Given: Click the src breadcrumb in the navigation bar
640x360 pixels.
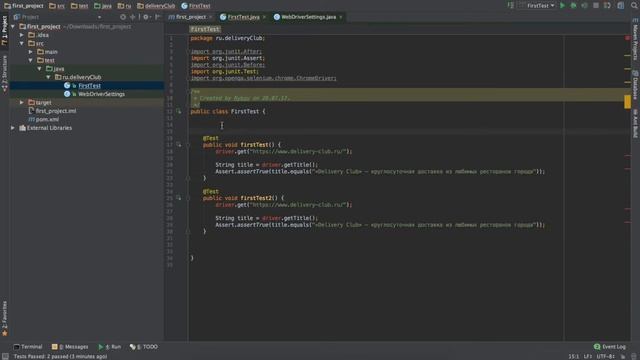Looking at the screenshot, I should 57,6.
